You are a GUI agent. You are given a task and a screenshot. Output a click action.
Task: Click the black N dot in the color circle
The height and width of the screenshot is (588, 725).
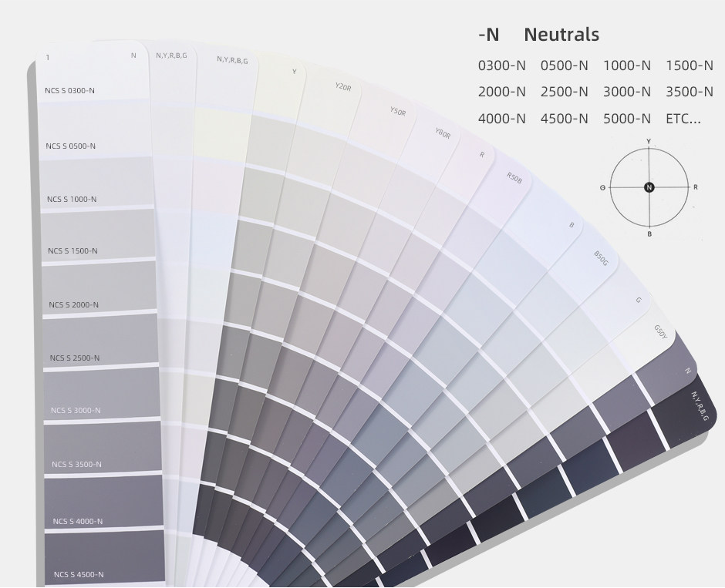coord(649,187)
